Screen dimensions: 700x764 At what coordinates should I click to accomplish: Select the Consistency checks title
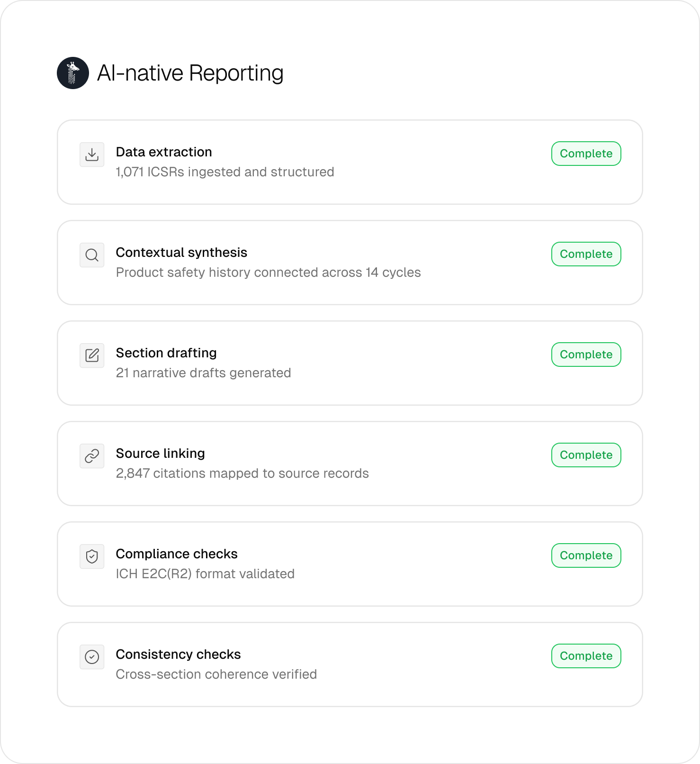[179, 655]
